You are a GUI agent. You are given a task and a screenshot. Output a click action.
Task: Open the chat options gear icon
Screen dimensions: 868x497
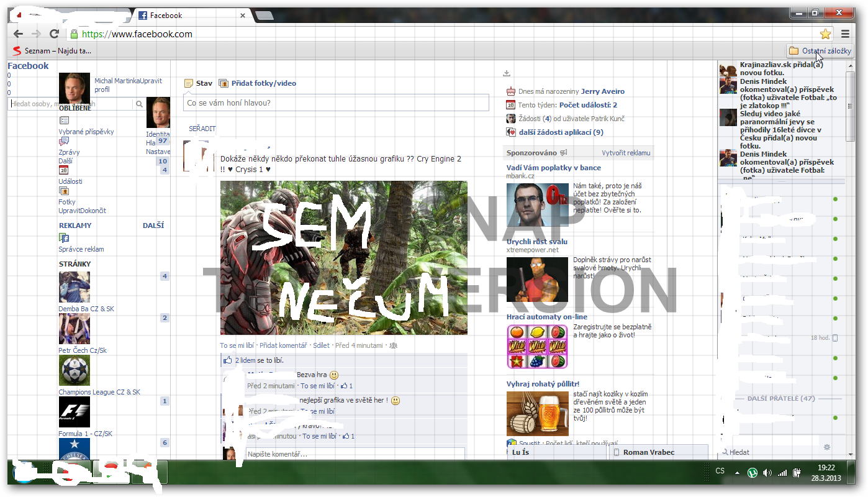[x=826, y=447]
